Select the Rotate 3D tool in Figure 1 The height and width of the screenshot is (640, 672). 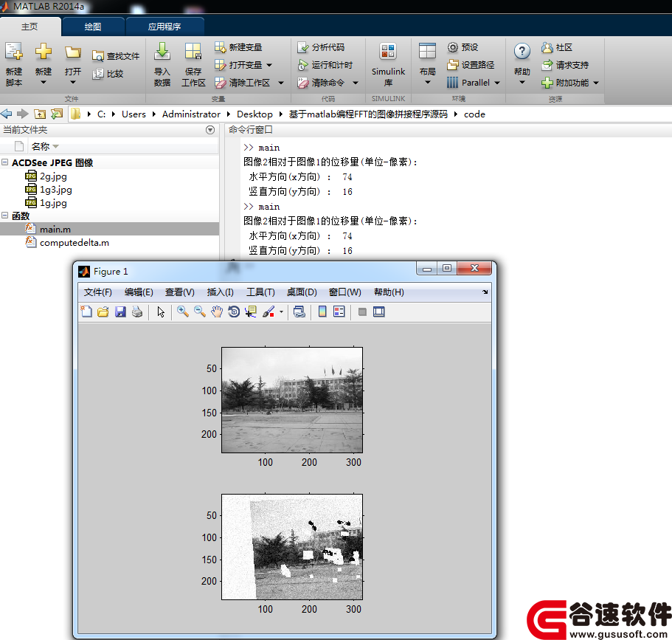pyautogui.click(x=234, y=312)
